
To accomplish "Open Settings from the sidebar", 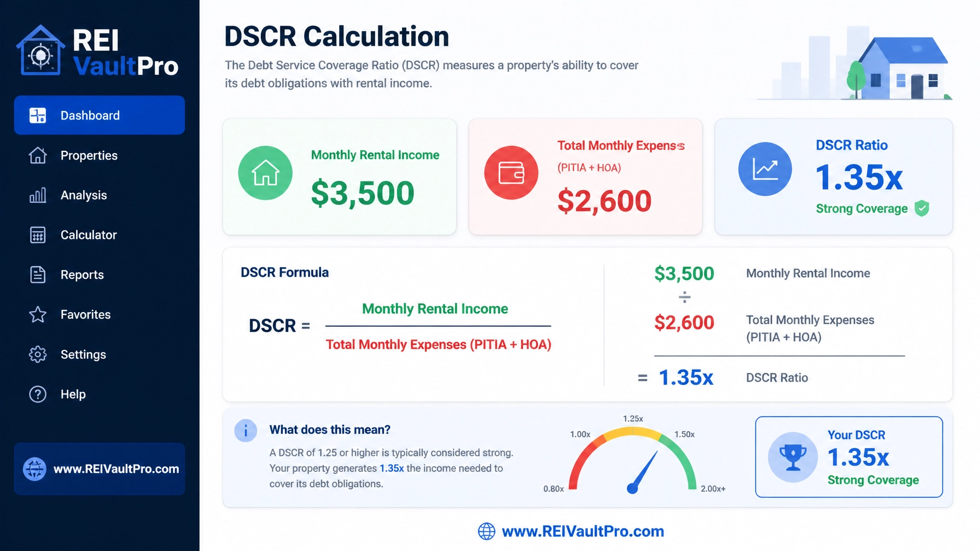I will pos(100,354).
